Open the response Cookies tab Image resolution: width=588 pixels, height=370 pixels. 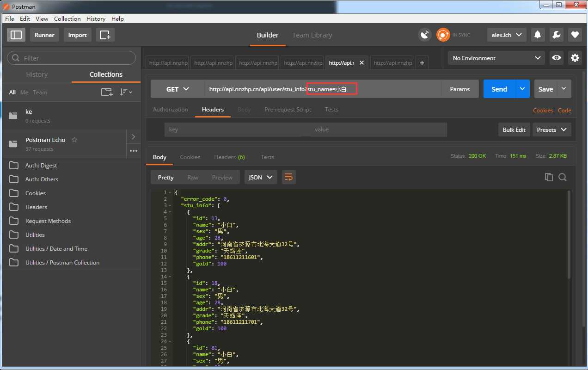point(190,157)
